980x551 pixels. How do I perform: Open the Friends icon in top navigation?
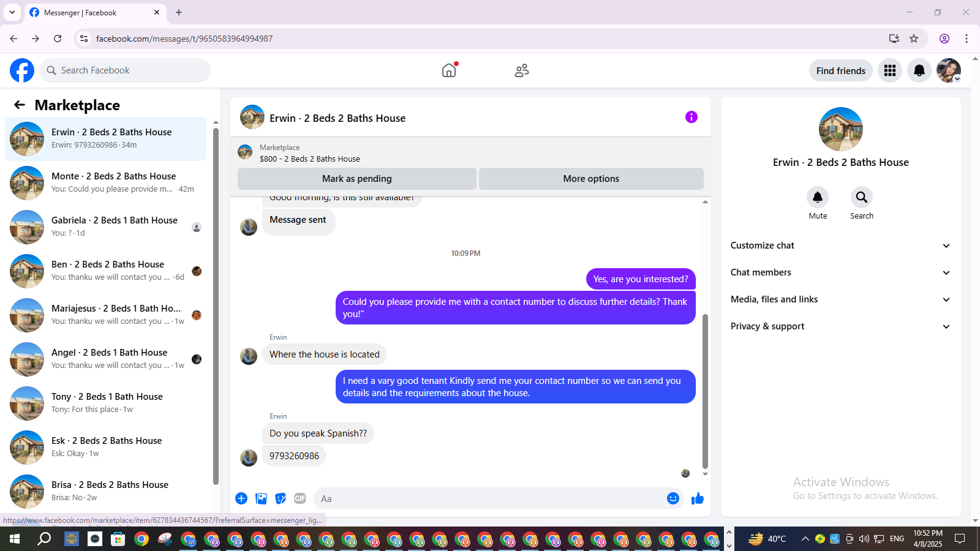(x=522, y=70)
